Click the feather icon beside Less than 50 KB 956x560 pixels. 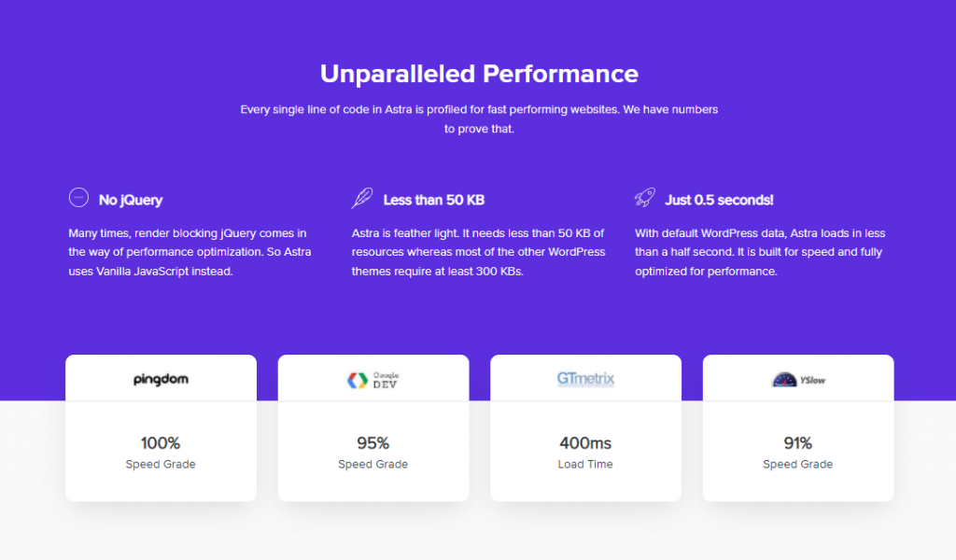(362, 198)
